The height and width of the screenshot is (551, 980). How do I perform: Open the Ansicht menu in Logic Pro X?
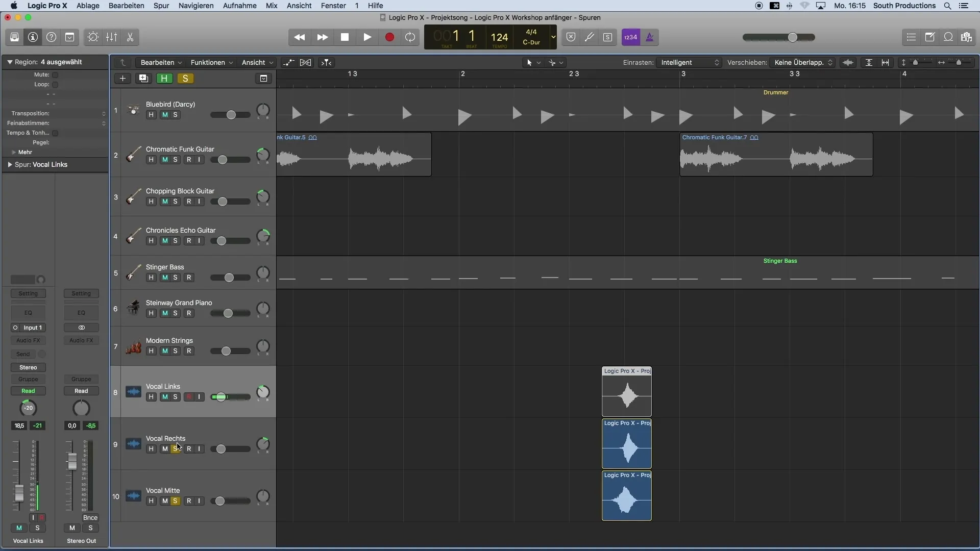pyautogui.click(x=298, y=6)
